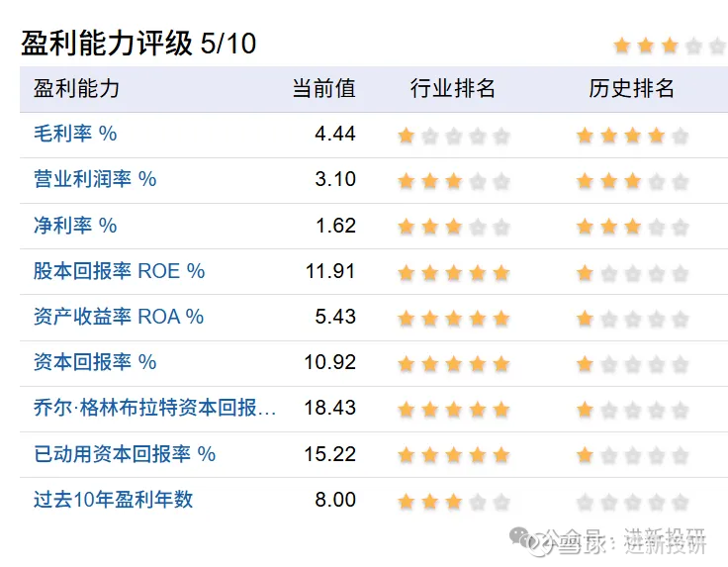
Task: Click the 乔尔·格林布拉特资本回报 link
Action: 155,408
